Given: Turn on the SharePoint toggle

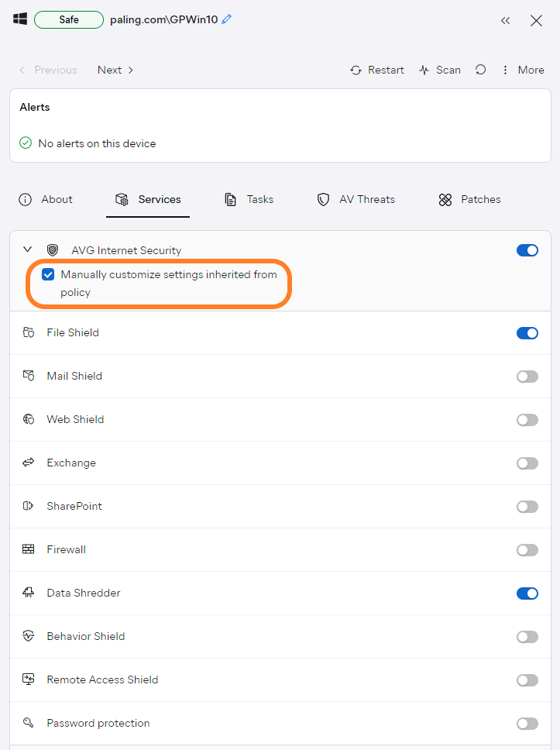Looking at the screenshot, I should tap(527, 507).
